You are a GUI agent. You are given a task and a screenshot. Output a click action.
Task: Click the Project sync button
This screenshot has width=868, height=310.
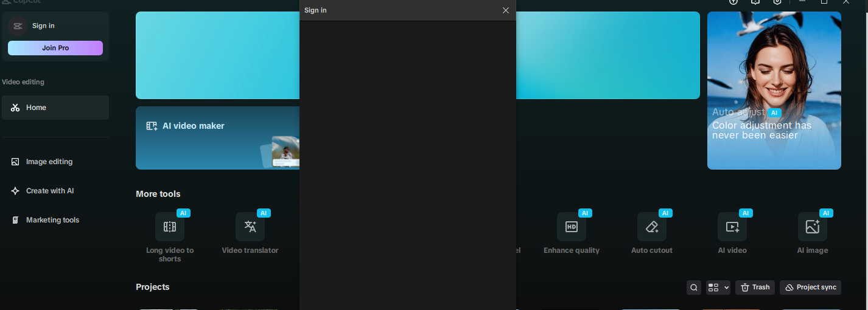click(x=810, y=288)
